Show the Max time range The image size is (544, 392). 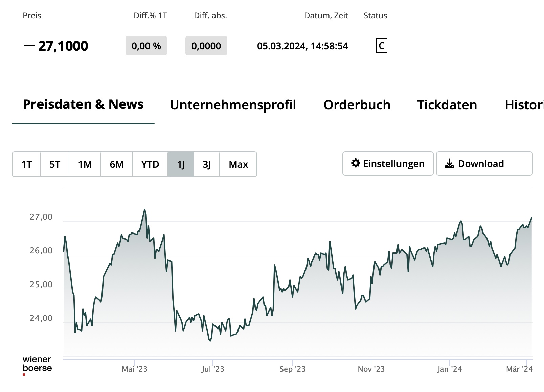pyautogui.click(x=238, y=164)
